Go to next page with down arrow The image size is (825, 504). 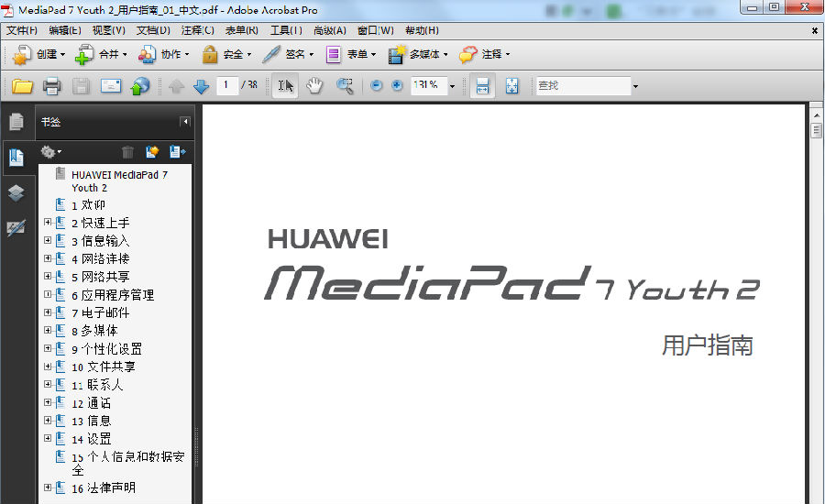click(x=201, y=86)
